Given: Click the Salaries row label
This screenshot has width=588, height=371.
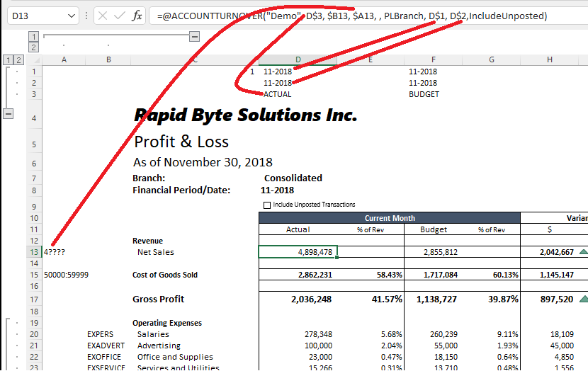Looking at the screenshot, I should pyautogui.click(x=153, y=334).
